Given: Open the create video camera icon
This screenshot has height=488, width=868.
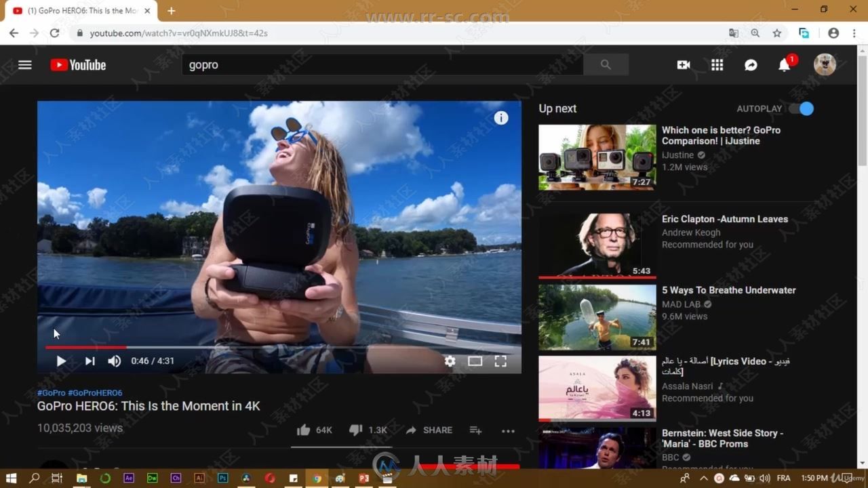Looking at the screenshot, I should [x=684, y=65].
